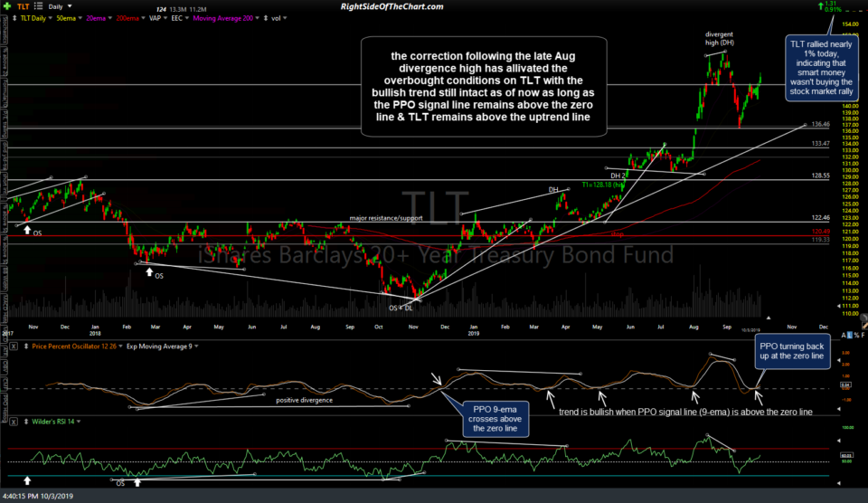
Task: Open the VAP indicator dropdown
Action: pyautogui.click(x=157, y=18)
